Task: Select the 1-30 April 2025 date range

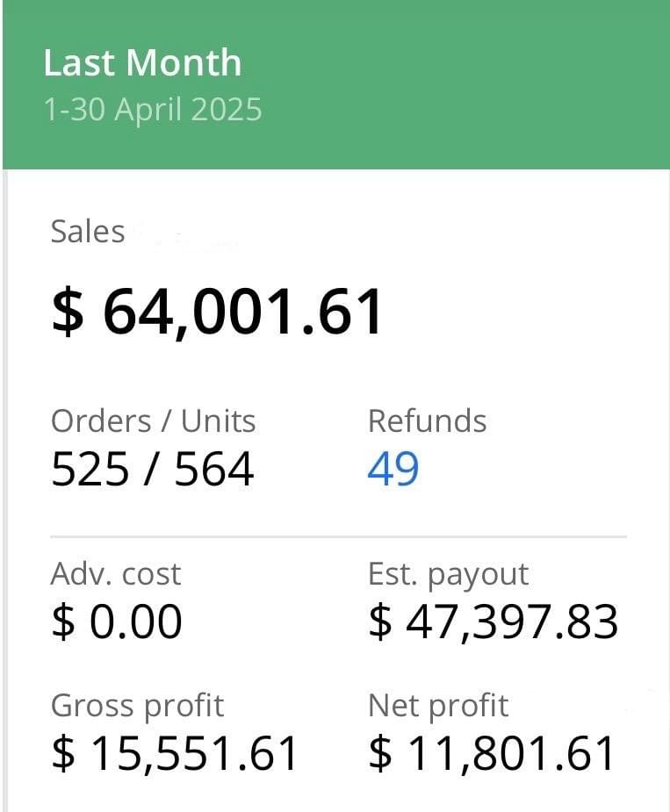Action: click(153, 110)
